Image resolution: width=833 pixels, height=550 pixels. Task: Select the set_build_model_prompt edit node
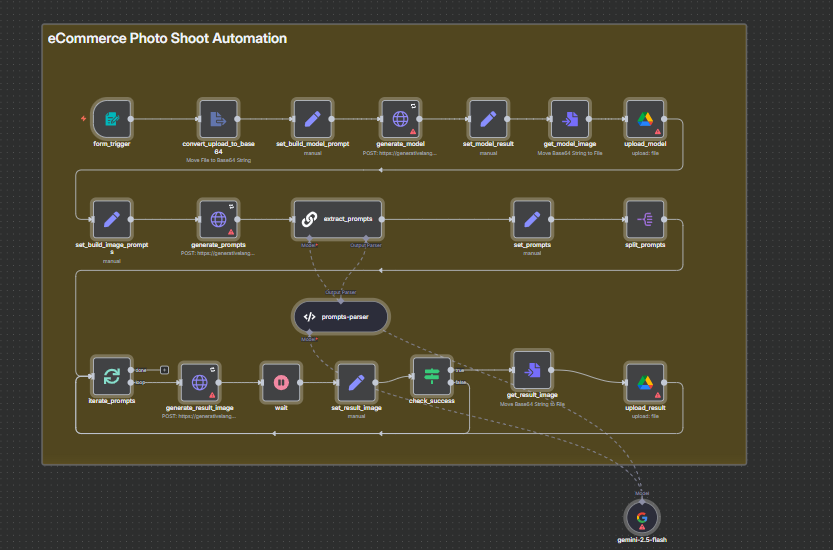(312, 119)
